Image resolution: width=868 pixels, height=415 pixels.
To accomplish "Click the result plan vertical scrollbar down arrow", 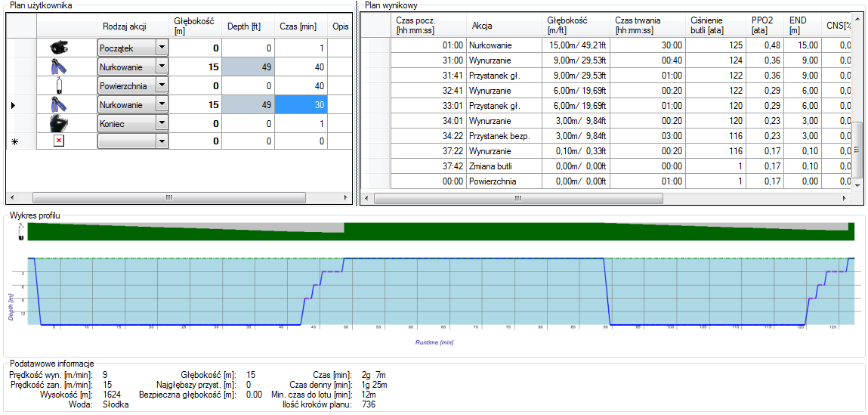I will [x=857, y=185].
